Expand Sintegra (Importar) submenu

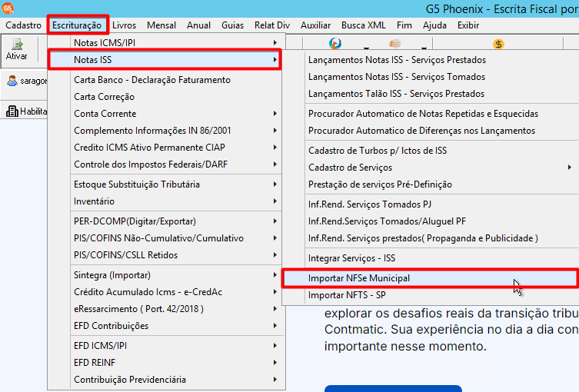(x=165, y=275)
